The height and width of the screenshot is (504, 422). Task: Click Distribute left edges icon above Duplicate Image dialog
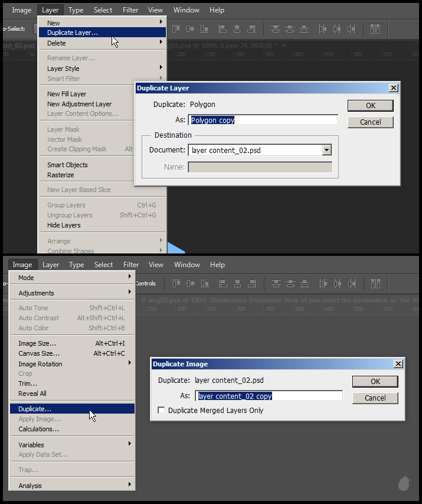[323, 283]
